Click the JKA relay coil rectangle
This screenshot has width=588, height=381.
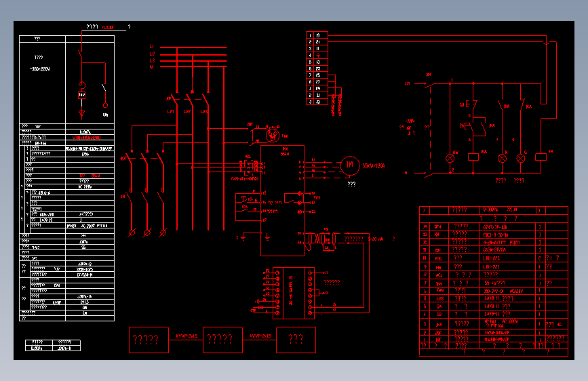(473, 157)
